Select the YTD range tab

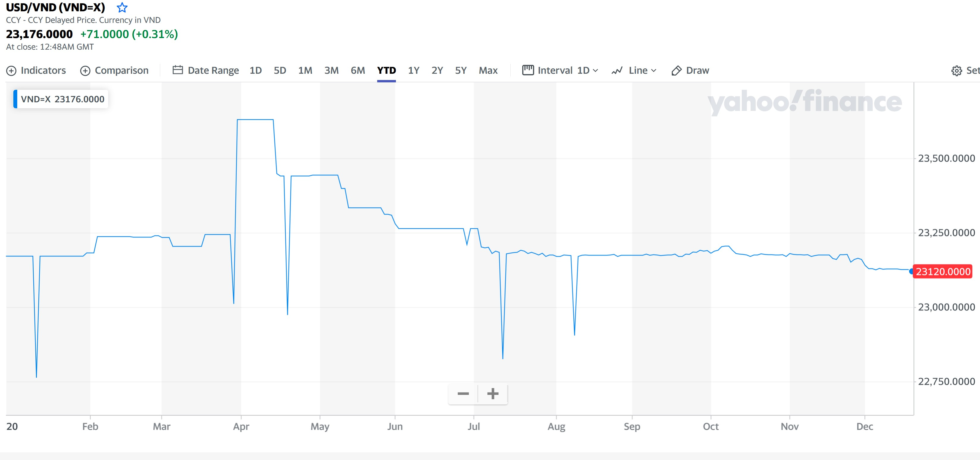pos(386,70)
